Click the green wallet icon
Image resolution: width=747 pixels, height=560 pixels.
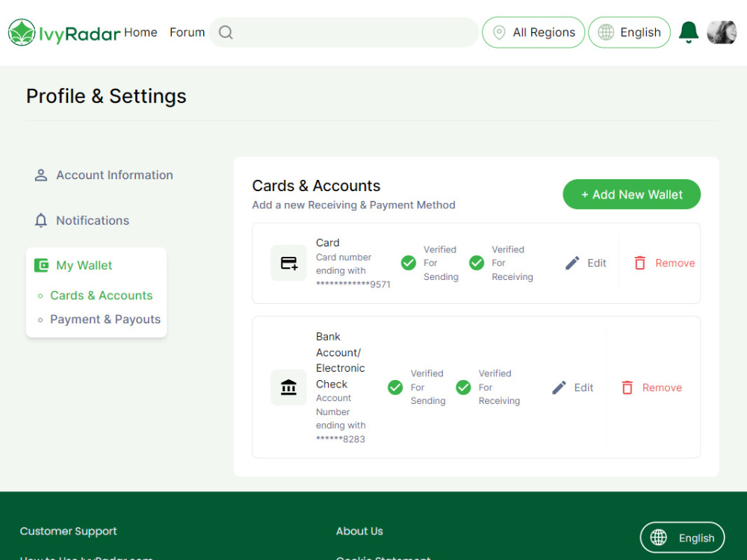tap(41, 265)
